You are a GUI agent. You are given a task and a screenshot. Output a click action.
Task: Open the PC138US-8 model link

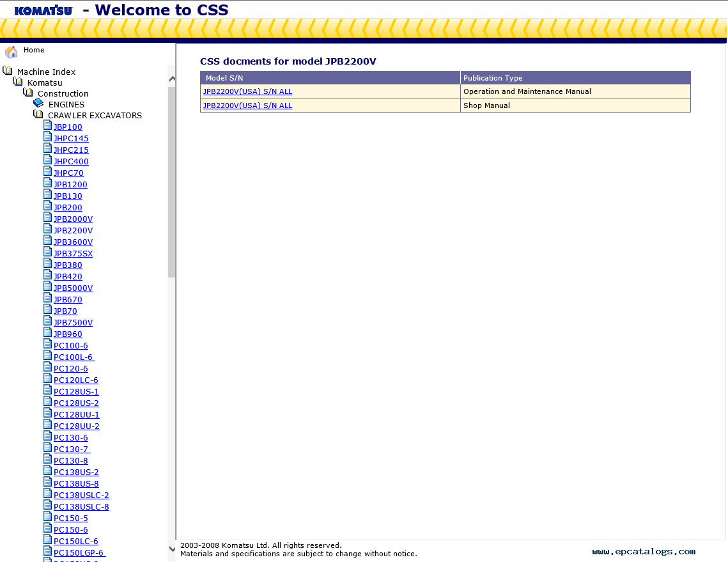click(x=76, y=484)
